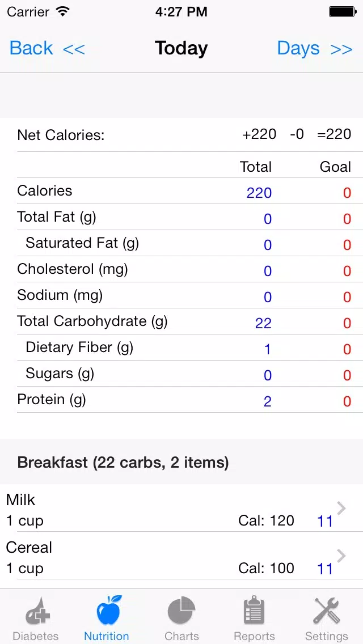This screenshot has width=363, height=644.
Task: Select the Calories goal value
Action: [x=347, y=193]
